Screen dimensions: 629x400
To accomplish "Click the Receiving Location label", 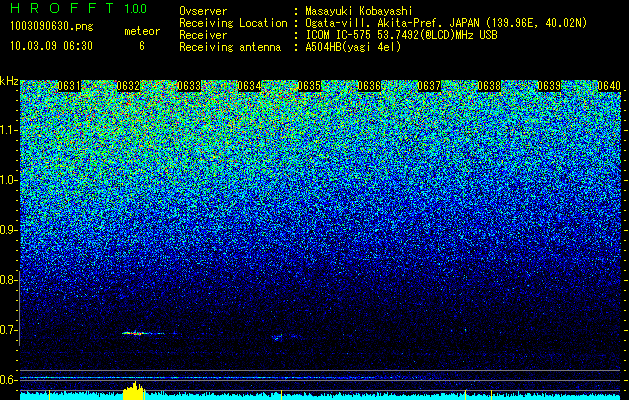I will (233, 23).
